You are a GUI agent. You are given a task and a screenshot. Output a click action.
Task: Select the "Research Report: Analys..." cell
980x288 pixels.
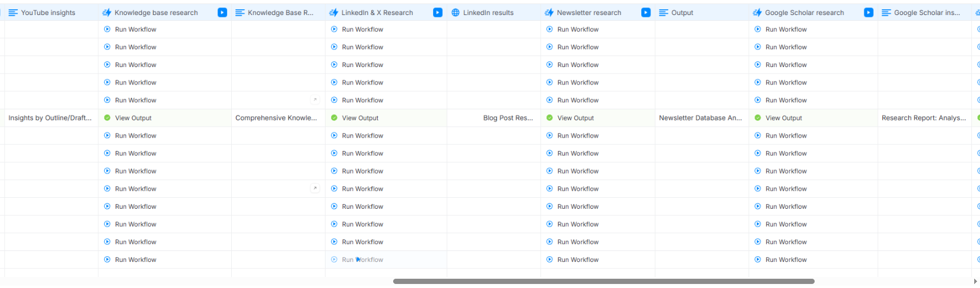[x=924, y=118]
